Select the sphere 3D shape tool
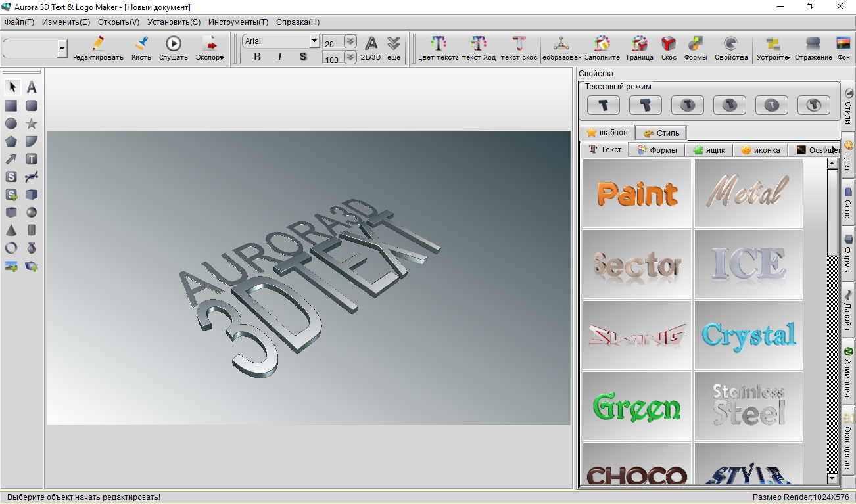856x504 pixels. click(x=31, y=212)
